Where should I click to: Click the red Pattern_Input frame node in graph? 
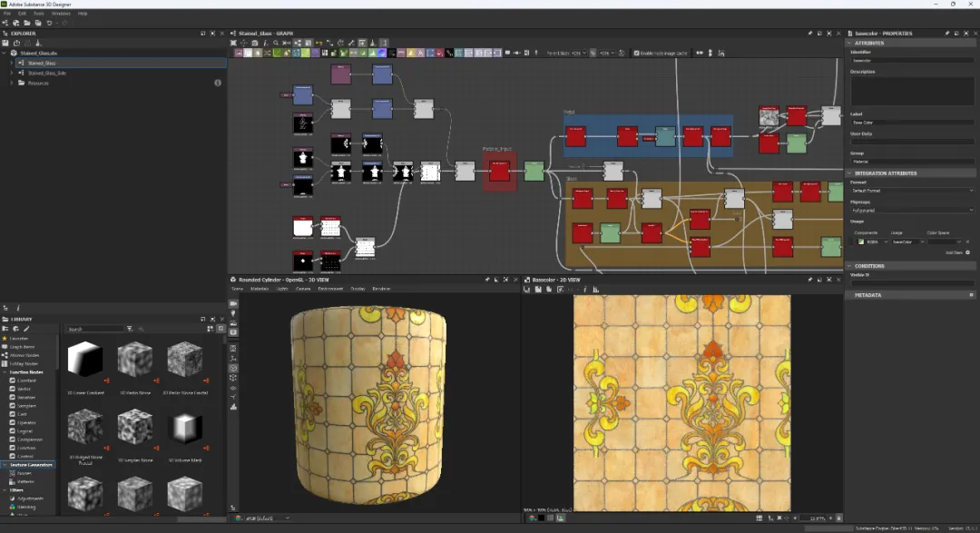pyautogui.click(x=499, y=171)
